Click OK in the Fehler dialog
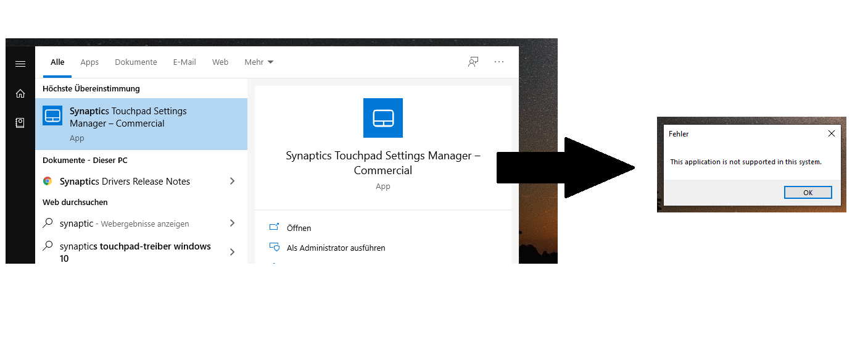Image resolution: width=868 pixels, height=352 pixels. [x=808, y=193]
